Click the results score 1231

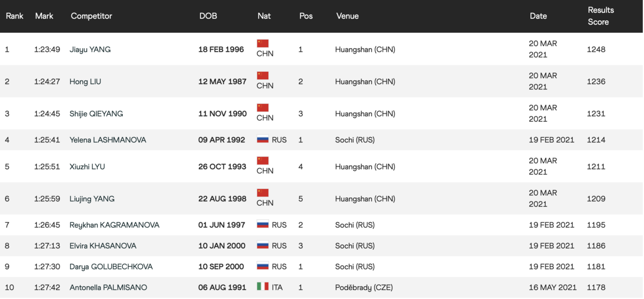pos(596,114)
